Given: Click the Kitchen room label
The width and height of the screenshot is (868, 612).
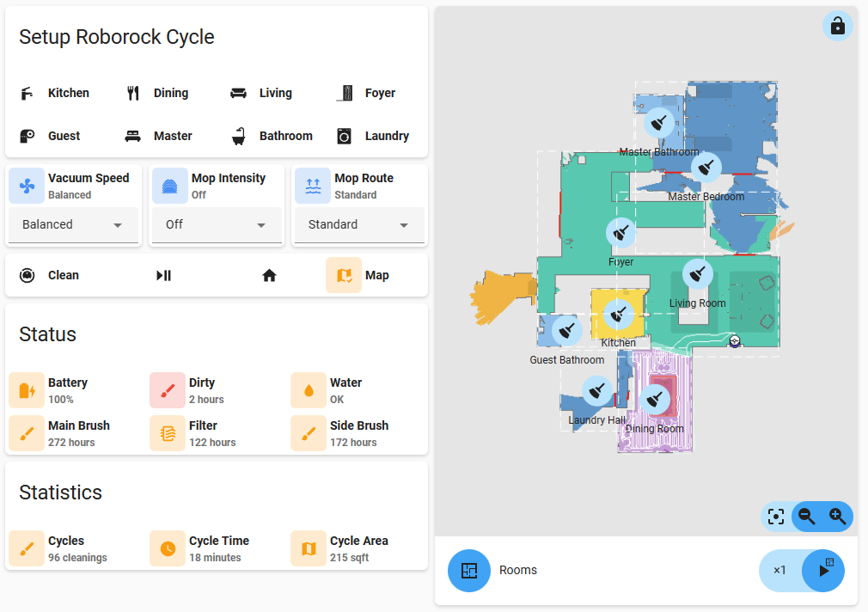Looking at the screenshot, I should tap(69, 93).
